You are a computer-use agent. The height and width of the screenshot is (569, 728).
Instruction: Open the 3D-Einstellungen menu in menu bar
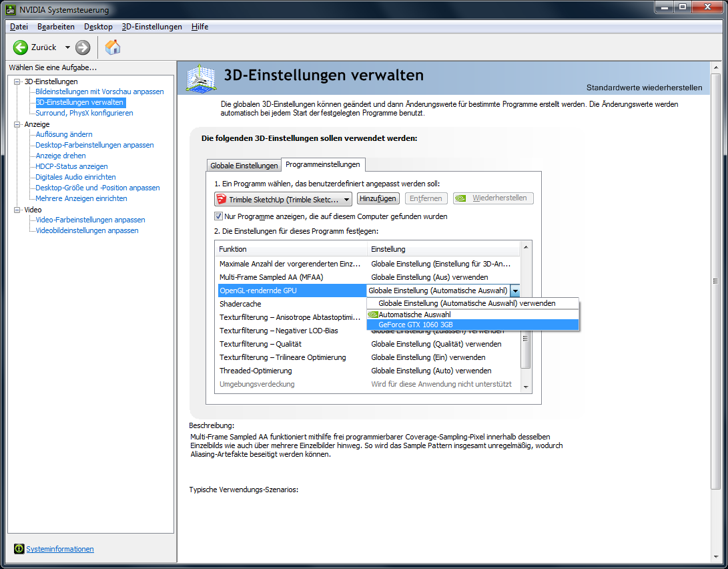151,27
